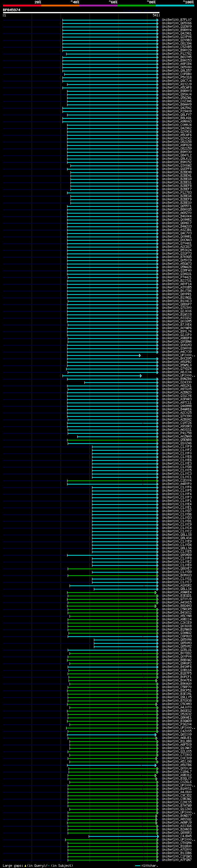
Task: Select the UniRef100_B3EQD1 label
Action: (176, 595)
